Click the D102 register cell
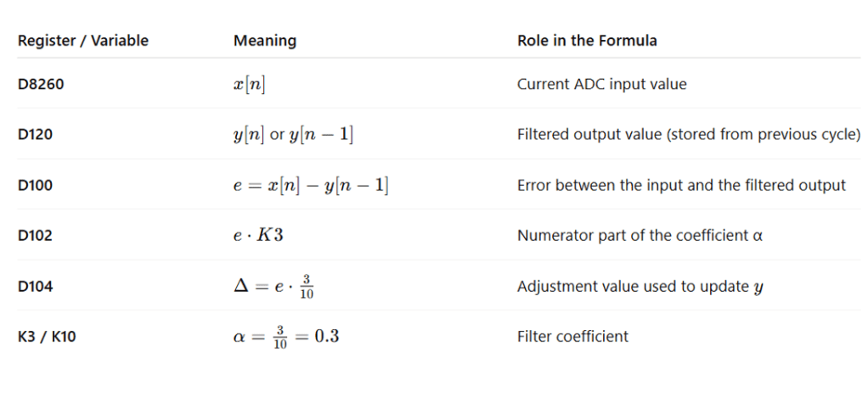 point(35,236)
